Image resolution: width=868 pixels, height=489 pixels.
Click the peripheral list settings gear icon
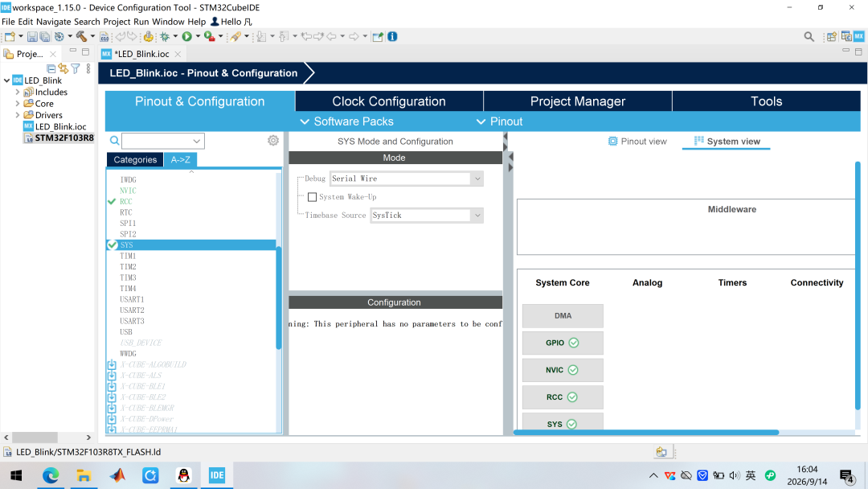[273, 141]
